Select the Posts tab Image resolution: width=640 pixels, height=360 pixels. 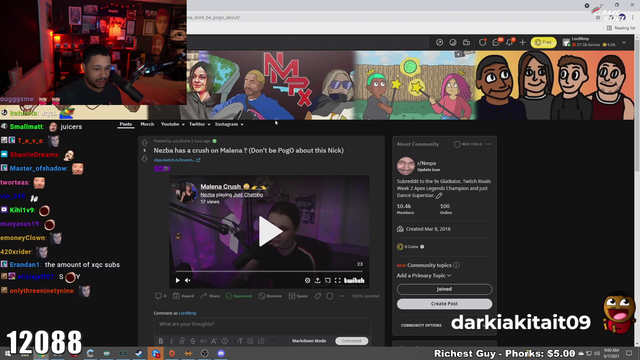click(x=126, y=124)
